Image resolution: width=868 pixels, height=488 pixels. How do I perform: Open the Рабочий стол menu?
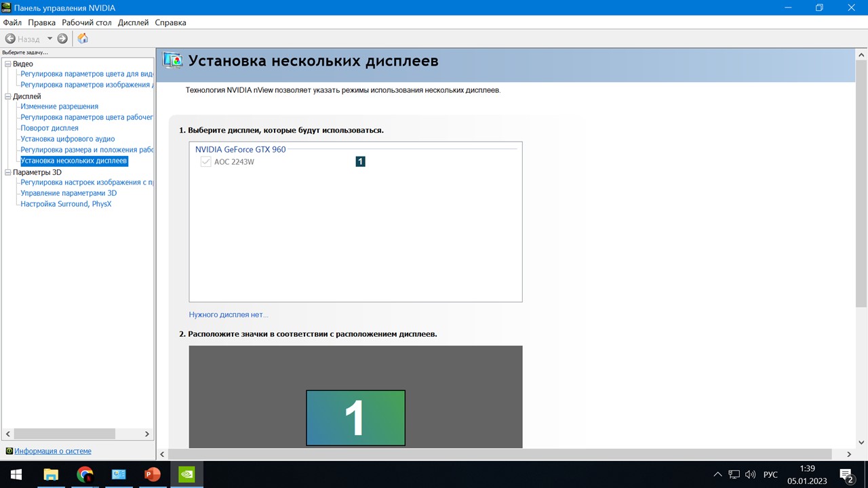(86, 22)
